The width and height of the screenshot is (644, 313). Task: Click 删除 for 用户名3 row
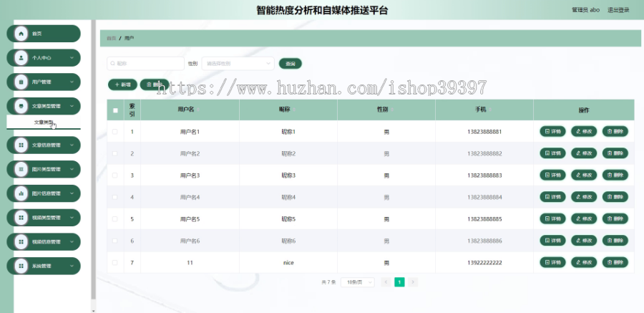coord(615,175)
